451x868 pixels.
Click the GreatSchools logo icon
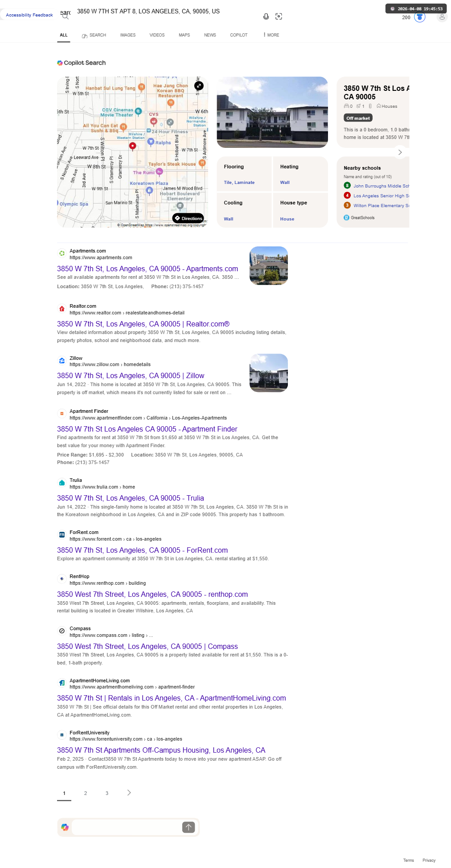pyautogui.click(x=347, y=217)
